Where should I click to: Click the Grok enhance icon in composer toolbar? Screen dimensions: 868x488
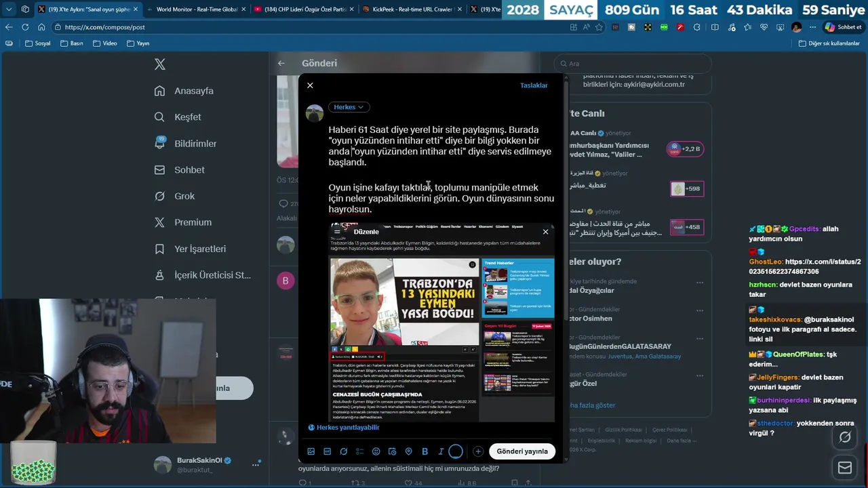[x=344, y=451]
